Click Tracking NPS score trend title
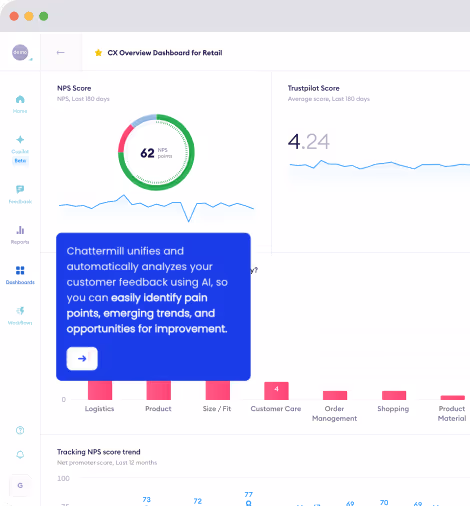The width and height of the screenshot is (470, 506). tap(99, 452)
